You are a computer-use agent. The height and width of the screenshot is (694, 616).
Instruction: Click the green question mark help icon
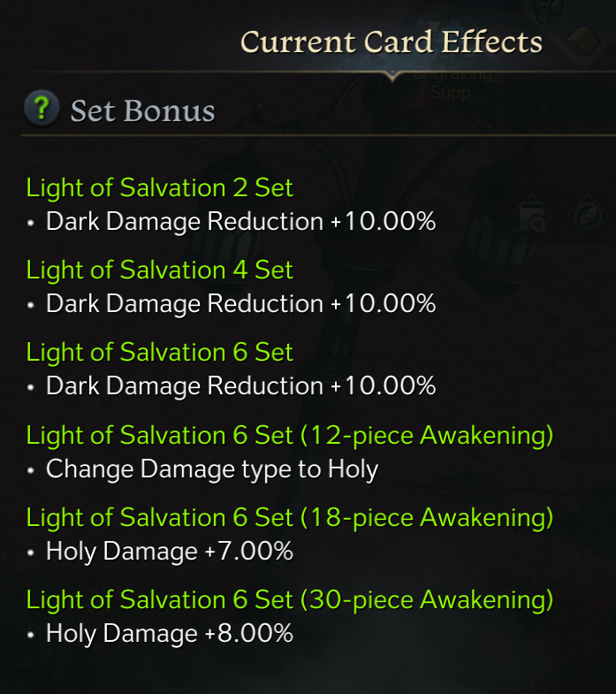40,109
